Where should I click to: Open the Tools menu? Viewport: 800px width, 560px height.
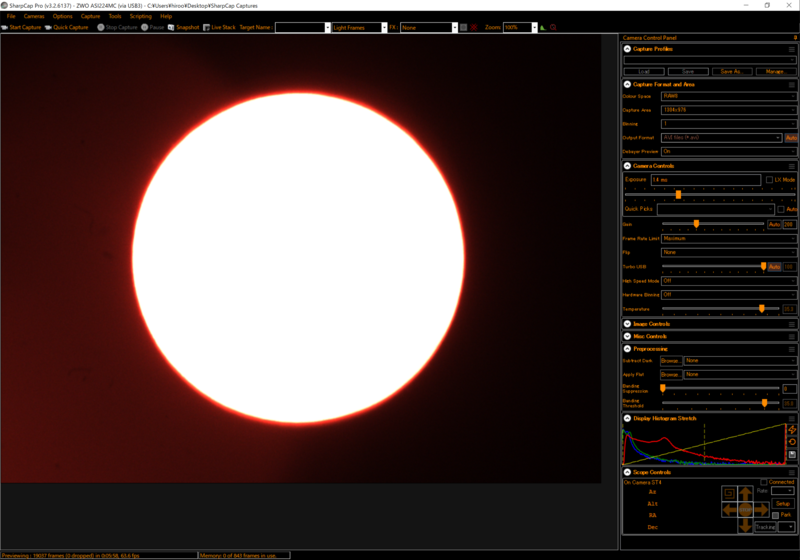[115, 16]
